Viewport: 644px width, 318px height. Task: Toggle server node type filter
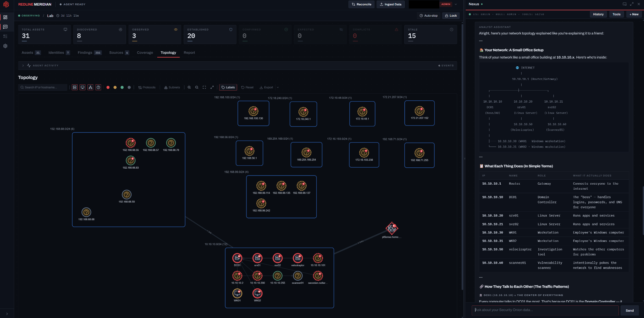tap(75, 87)
